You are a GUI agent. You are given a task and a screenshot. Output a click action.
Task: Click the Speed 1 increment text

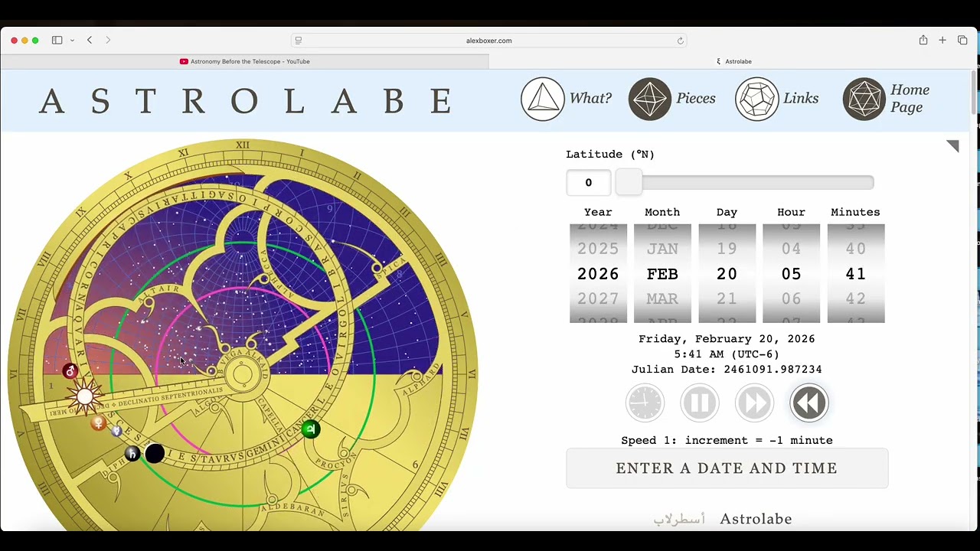(x=727, y=441)
